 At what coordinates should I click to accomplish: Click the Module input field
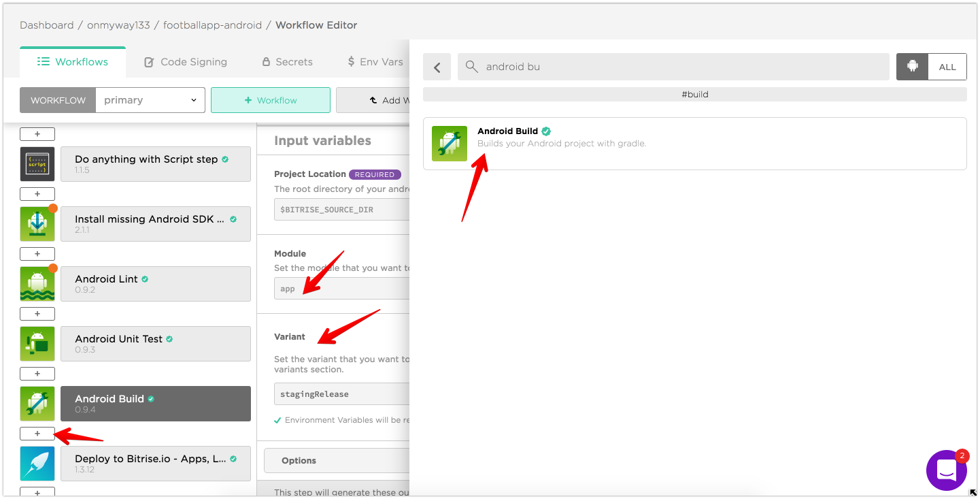[342, 289]
